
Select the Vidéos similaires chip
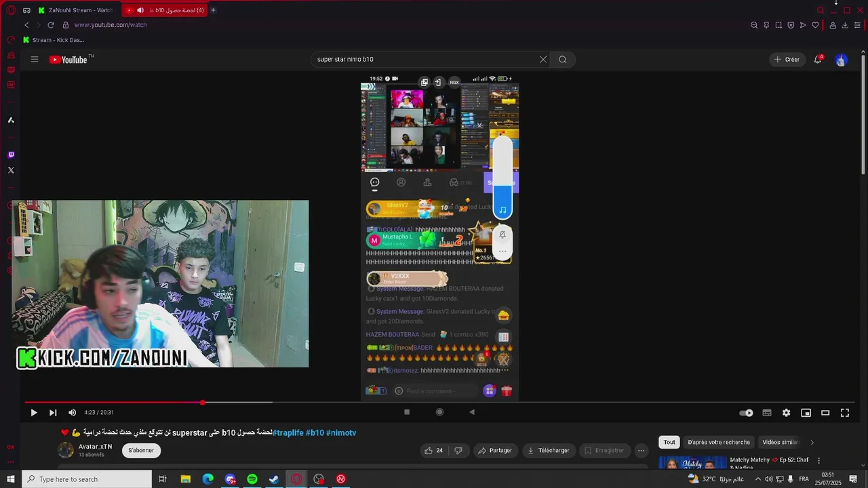pyautogui.click(x=780, y=442)
